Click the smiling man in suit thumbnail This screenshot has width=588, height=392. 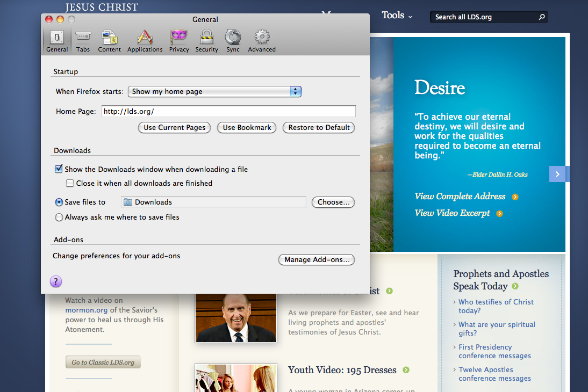click(x=236, y=318)
